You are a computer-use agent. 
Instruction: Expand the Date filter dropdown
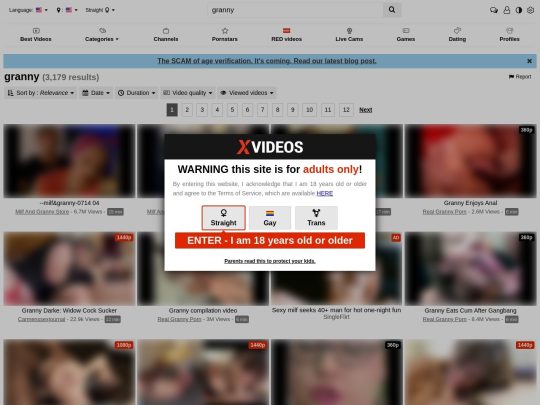coord(96,93)
